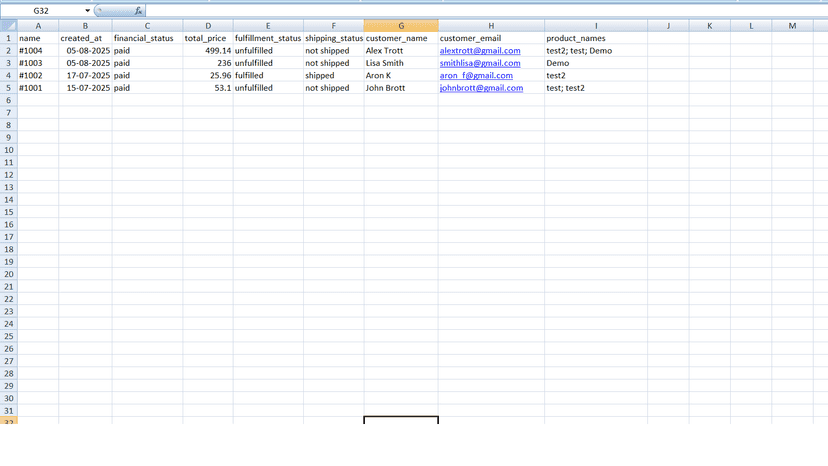Select 'fulfillment_status' header cell
Viewport: 828px width, 466px height.
268,38
